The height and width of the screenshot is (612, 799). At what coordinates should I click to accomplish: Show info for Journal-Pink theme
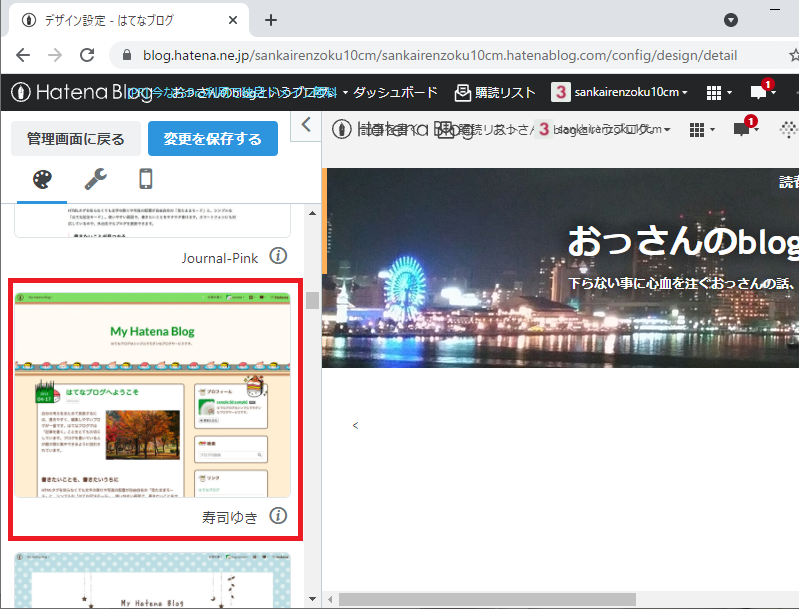tap(278, 256)
